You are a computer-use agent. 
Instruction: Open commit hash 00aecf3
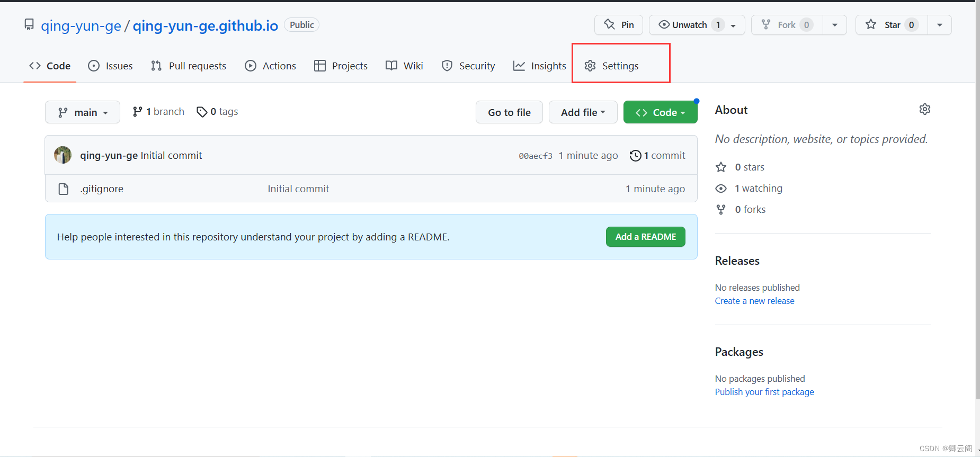click(536, 156)
